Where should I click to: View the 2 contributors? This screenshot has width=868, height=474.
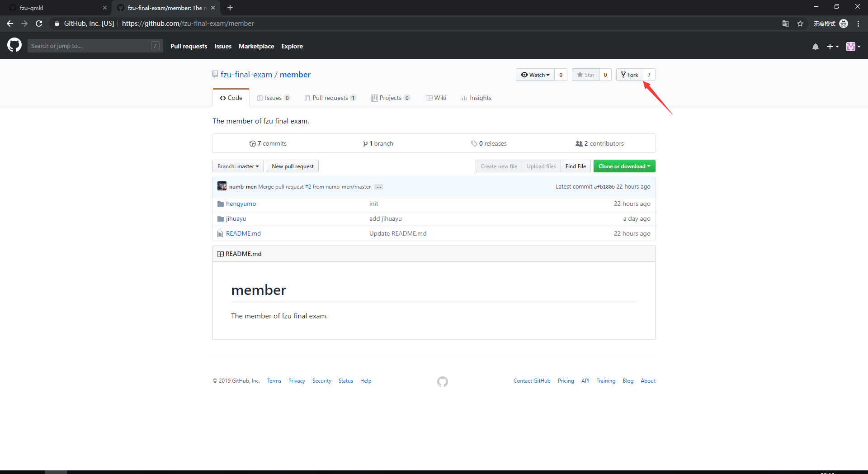[599, 143]
